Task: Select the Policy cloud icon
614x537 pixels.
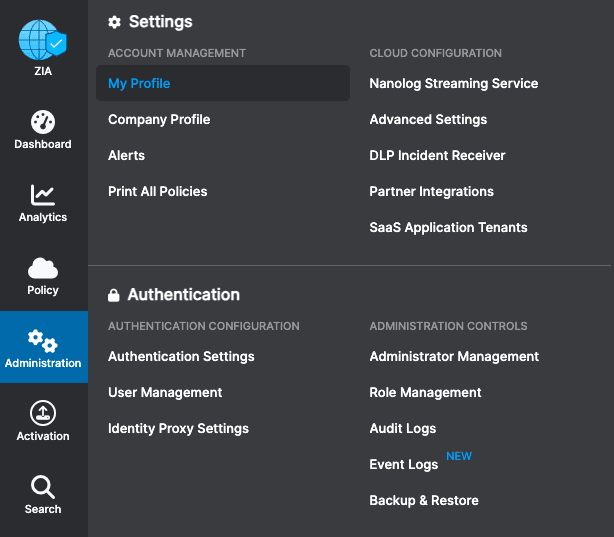Action: [x=43, y=268]
